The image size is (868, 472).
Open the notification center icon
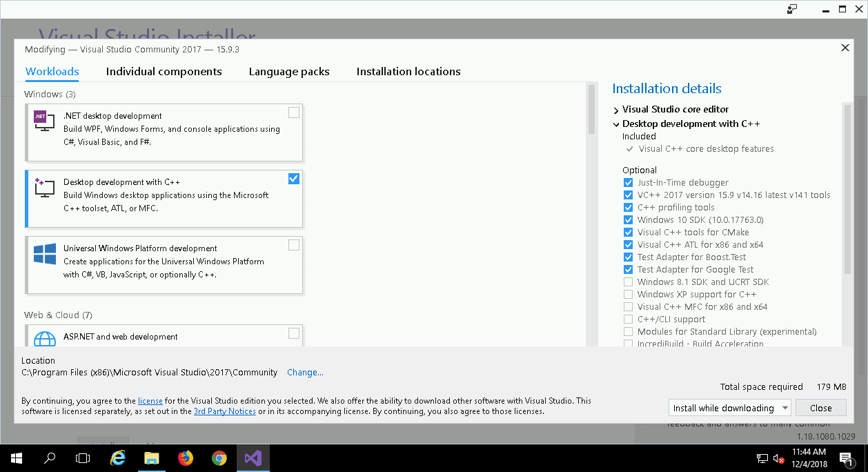coord(847,458)
